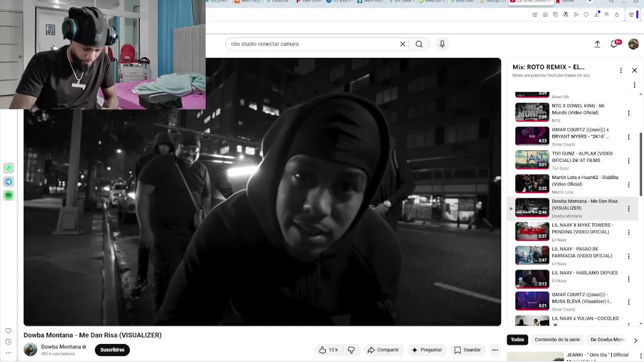Open WhatsApp from the browser sidebar
The width and height of the screenshot is (644, 362).
click(x=9, y=168)
